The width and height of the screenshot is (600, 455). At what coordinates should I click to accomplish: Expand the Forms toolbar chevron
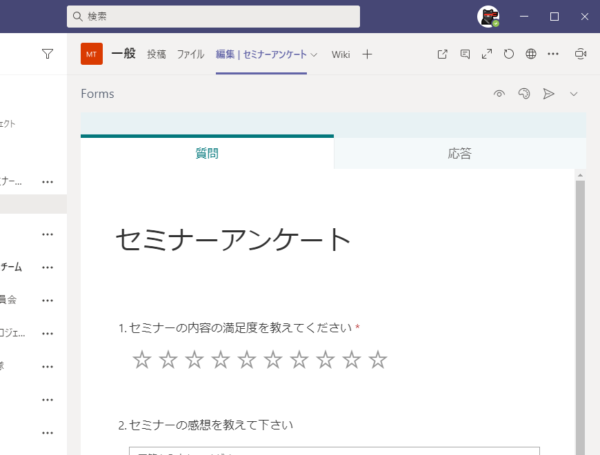(x=574, y=94)
